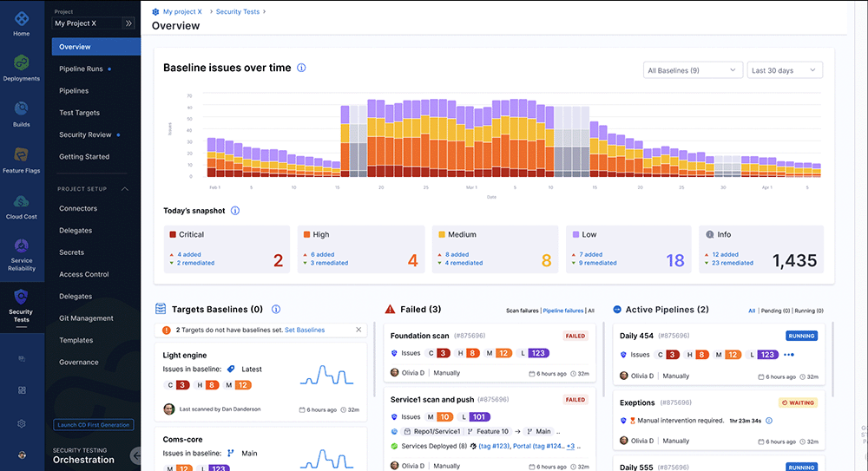Click the Set Baselines link
868x471 pixels.
tap(305, 330)
